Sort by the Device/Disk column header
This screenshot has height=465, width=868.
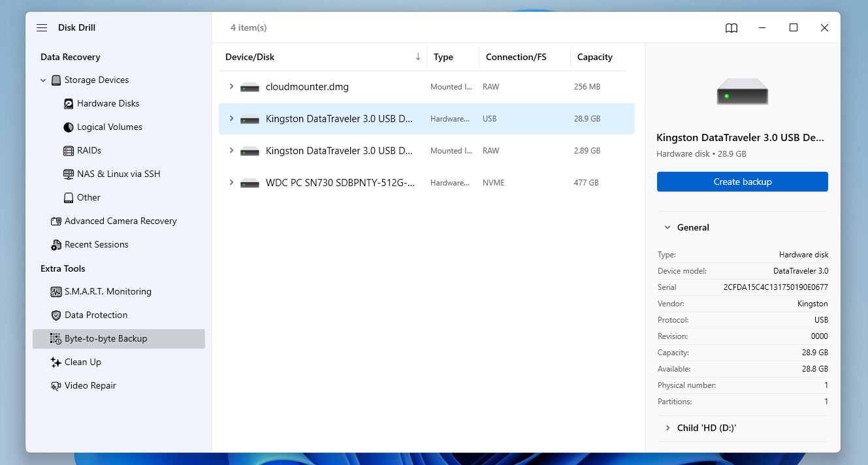click(250, 57)
